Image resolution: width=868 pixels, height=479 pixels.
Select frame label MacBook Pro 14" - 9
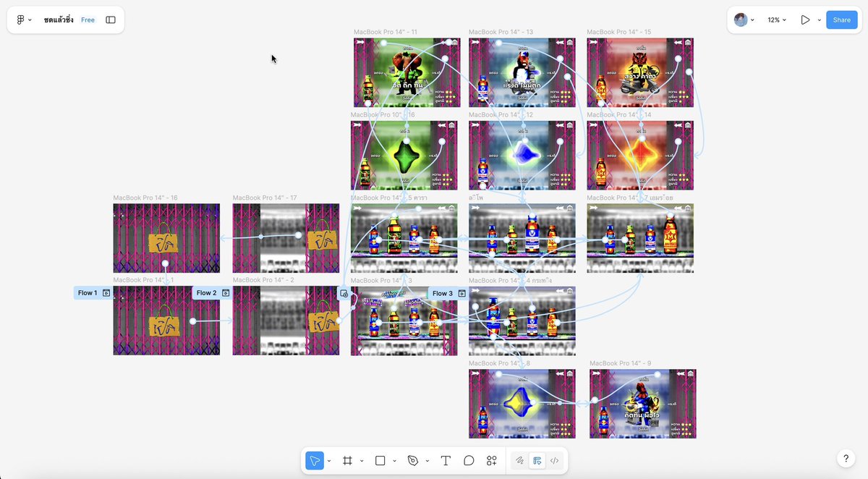[x=621, y=363]
